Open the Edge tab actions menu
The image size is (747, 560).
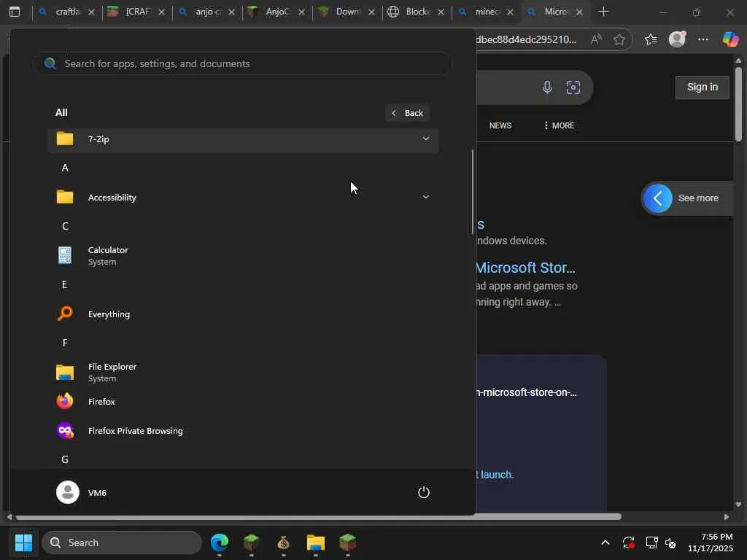click(x=15, y=12)
